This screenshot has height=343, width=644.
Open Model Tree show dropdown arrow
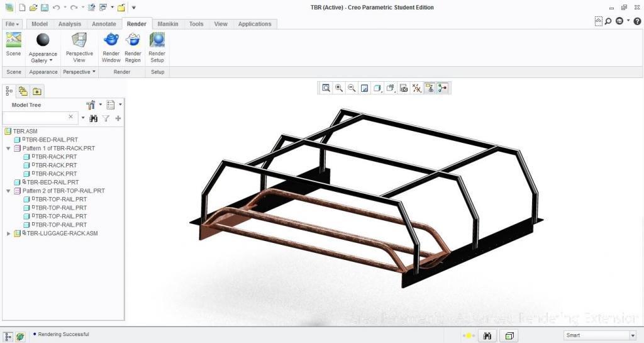coord(120,104)
